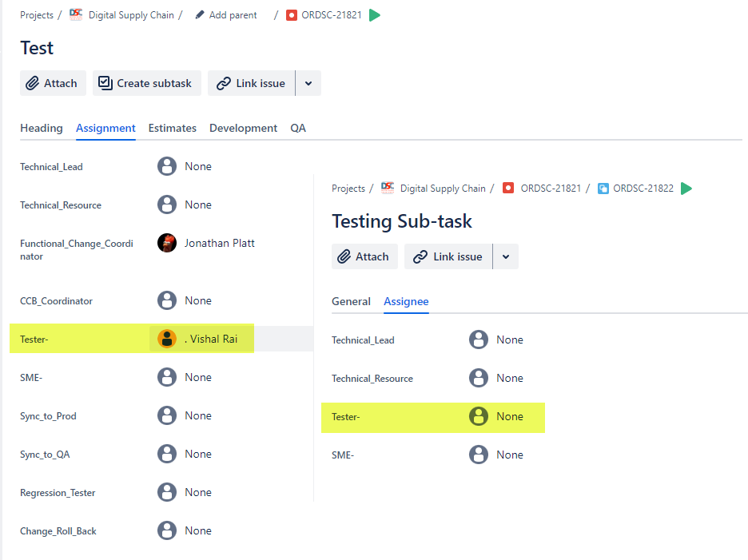Click Tester- avatar icon in Testing Sub-task
The width and height of the screenshot is (748, 560).
pyautogui.click(x=479, y=416)
